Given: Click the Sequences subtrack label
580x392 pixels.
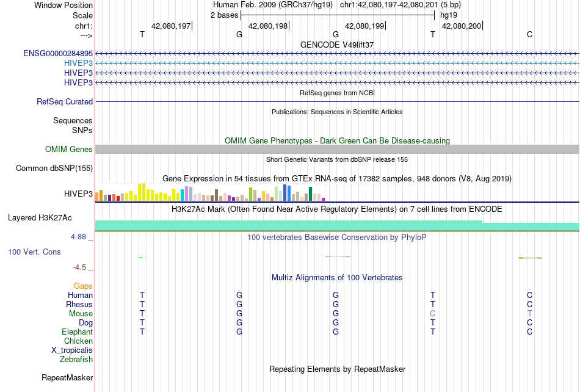Looking at the screenshot, I should (x=73, y=120).
